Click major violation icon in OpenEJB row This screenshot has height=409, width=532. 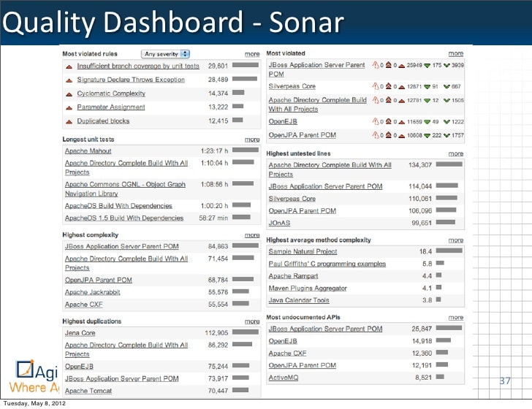point(400,121)
